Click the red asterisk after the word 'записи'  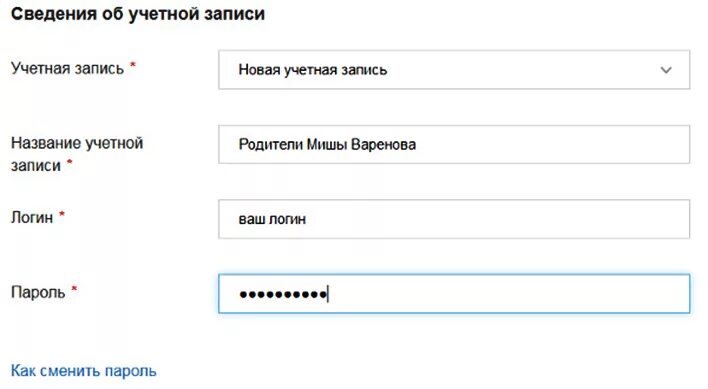(70, 162)
